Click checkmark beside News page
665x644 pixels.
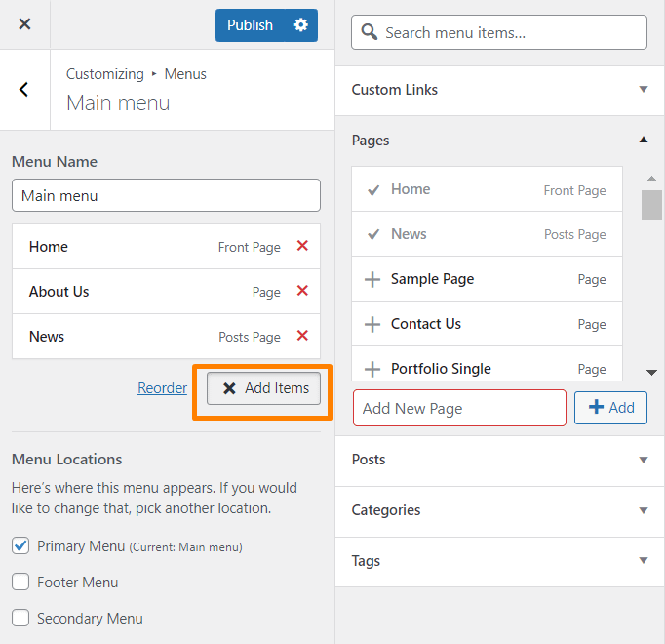pyautogui.click(x=373, y=234)
